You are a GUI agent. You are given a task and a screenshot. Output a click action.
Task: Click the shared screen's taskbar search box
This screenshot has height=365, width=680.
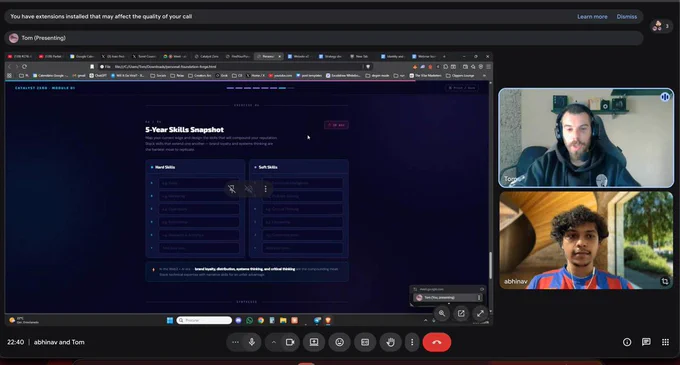tap(204, 320)
